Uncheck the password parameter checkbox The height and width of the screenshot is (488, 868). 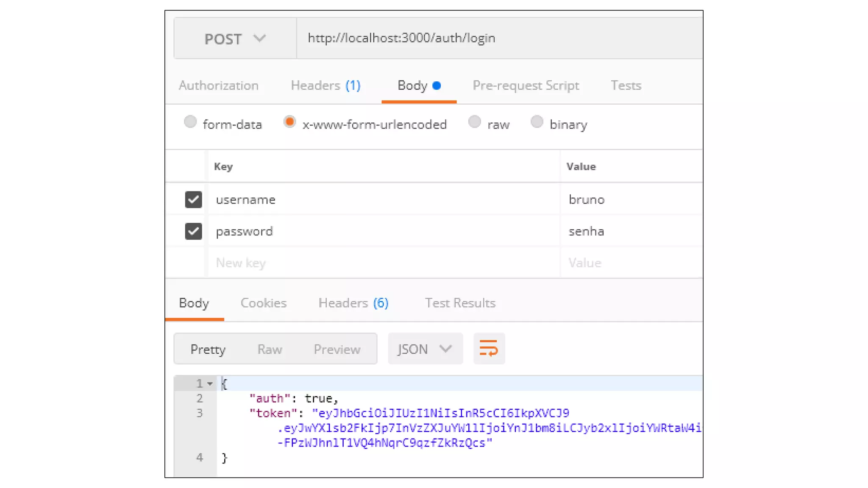tap(193, 231)
